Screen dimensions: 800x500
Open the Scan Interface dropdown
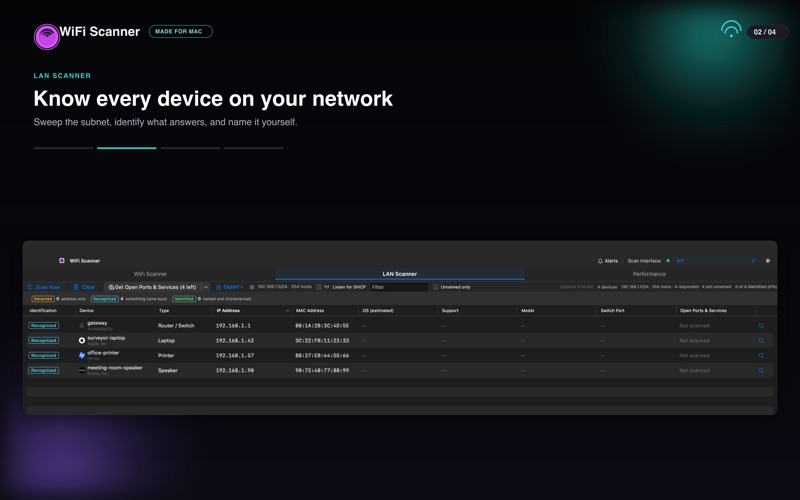[715, 261]
